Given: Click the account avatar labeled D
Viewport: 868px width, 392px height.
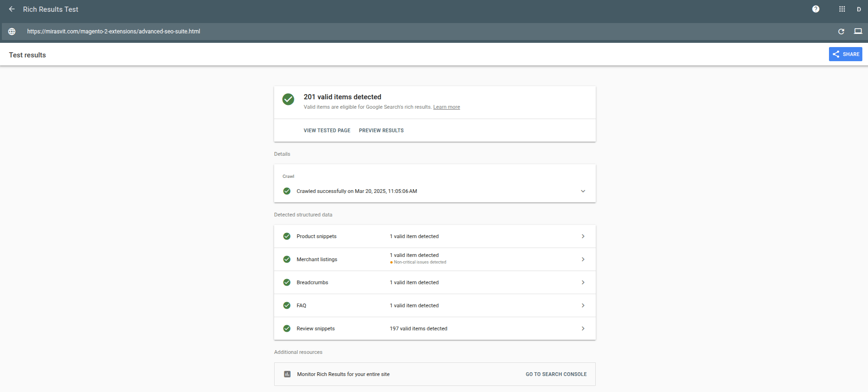Looking at the screenshot, I should [x=859, y=9].
